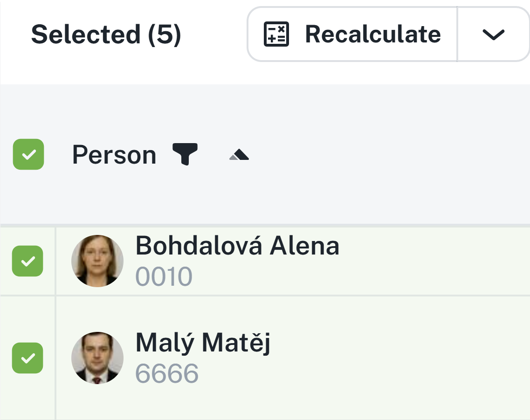Expand the Recalculate options chevron
Viewport: 530px width, 420px height.
[x=493, y=34]
